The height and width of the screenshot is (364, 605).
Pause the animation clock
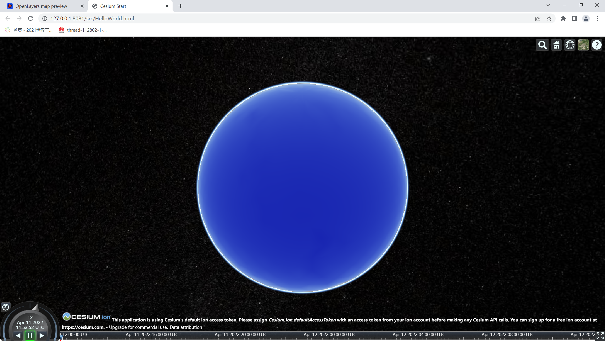(30, 335)
